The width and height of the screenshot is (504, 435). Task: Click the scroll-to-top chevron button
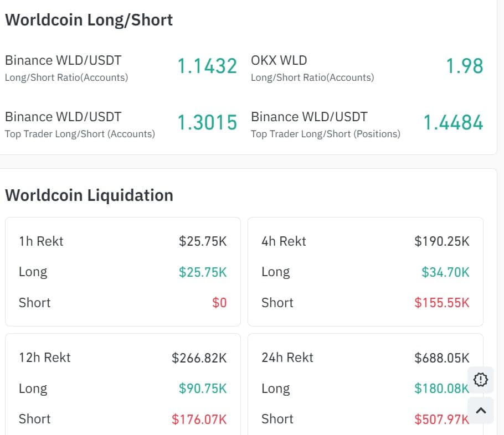[481, 410]
